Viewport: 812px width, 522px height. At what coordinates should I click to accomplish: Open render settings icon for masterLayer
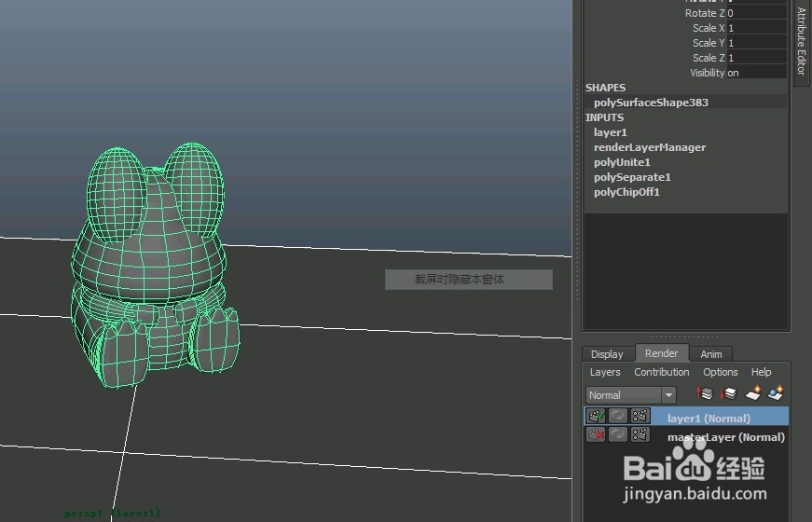coord(640,434)
